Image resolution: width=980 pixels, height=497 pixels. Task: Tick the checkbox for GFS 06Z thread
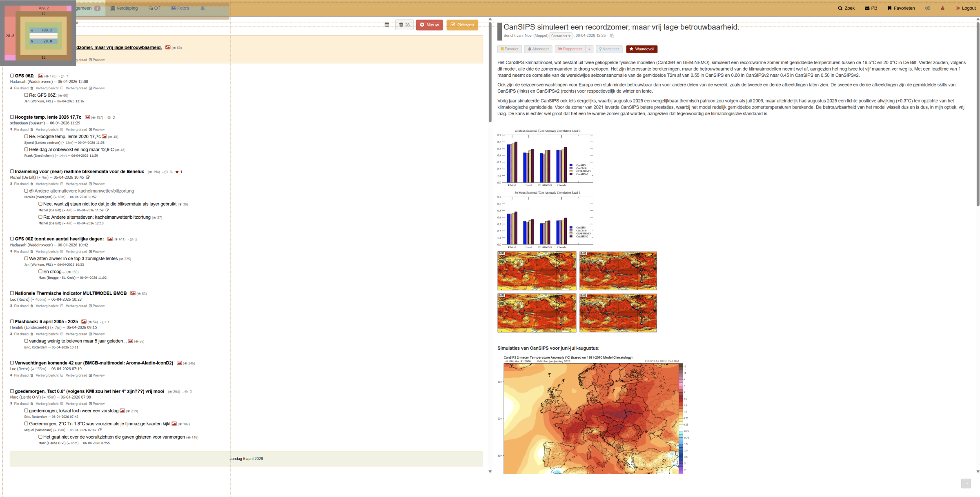pos(12,75)
